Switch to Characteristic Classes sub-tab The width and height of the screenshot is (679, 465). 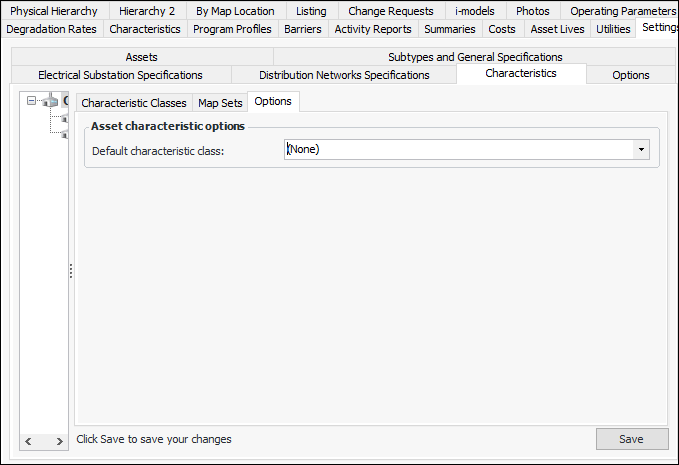click(x=134, y=103)
